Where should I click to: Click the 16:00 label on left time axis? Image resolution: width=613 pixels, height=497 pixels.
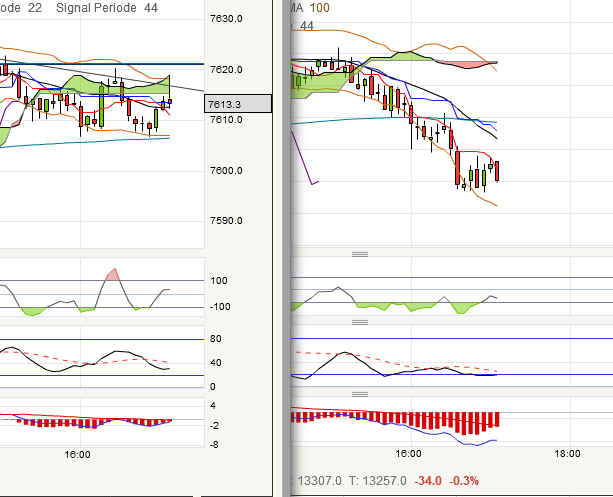(x=77, y=454)
